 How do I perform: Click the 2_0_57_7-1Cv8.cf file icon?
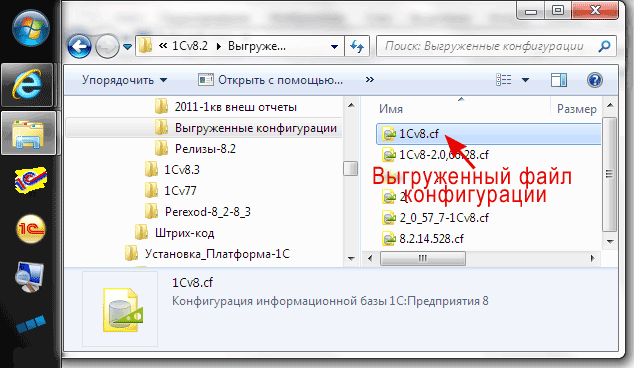point(389,218)
